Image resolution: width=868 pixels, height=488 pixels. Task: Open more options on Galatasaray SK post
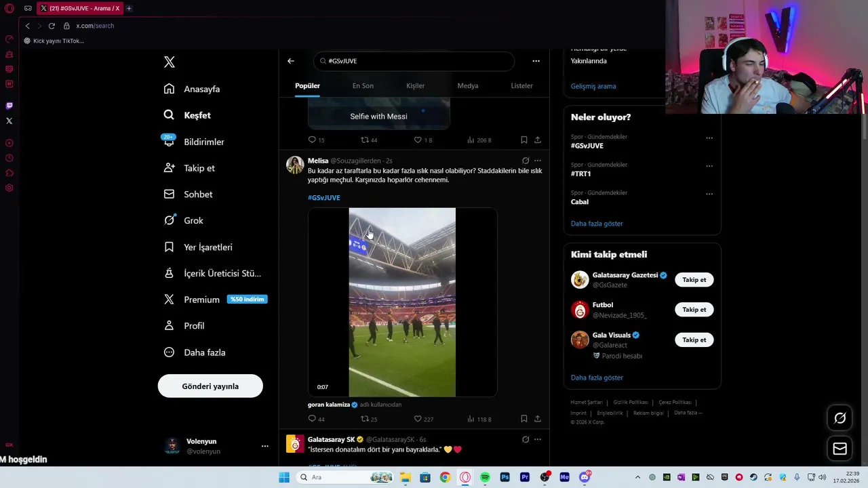538,439
